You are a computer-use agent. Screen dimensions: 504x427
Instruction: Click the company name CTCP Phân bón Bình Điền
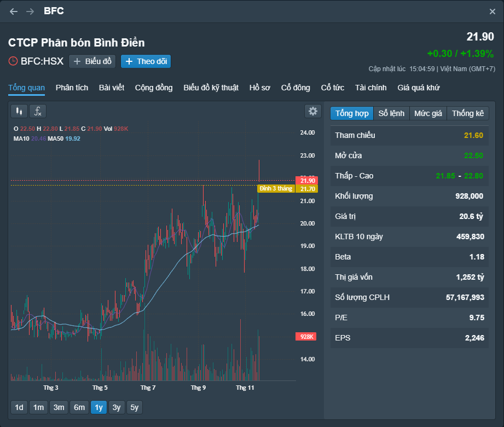pyautogui.click(x=77, y=43)
